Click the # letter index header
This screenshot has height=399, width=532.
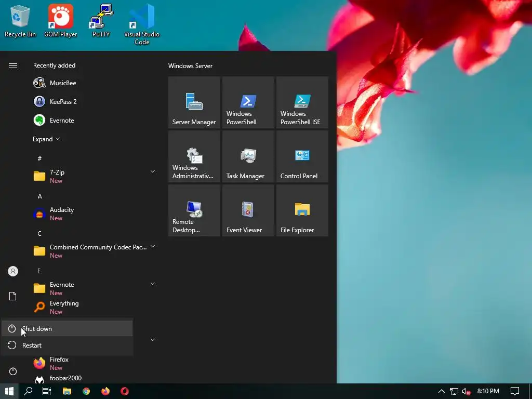tap(39, 158)
